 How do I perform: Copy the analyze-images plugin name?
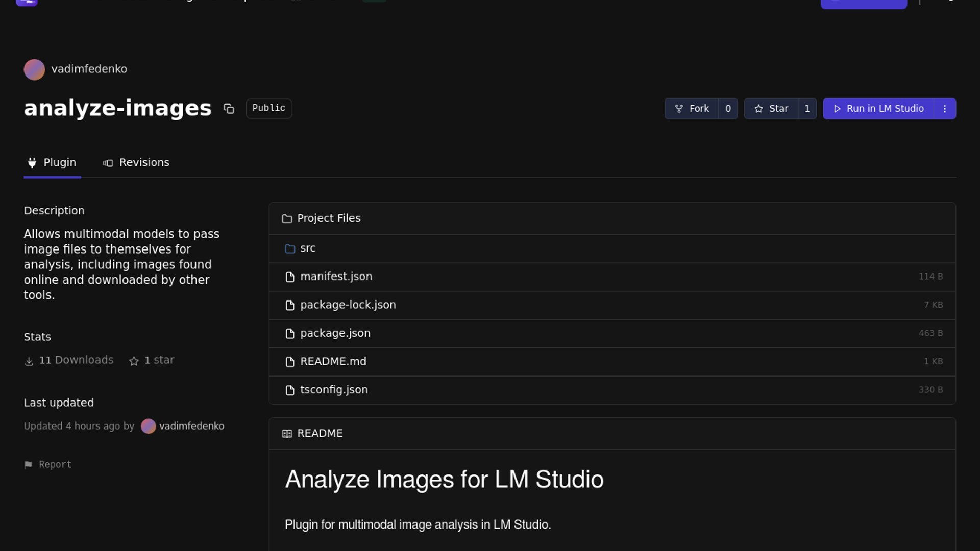(229, 109)
